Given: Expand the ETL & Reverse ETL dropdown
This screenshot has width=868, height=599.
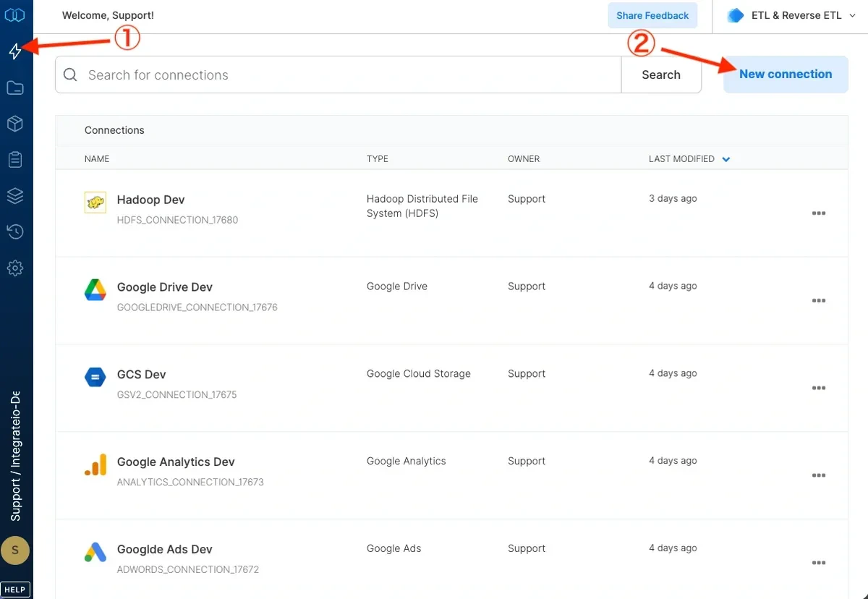Looking at the screenshot, I should click(852, 15).
